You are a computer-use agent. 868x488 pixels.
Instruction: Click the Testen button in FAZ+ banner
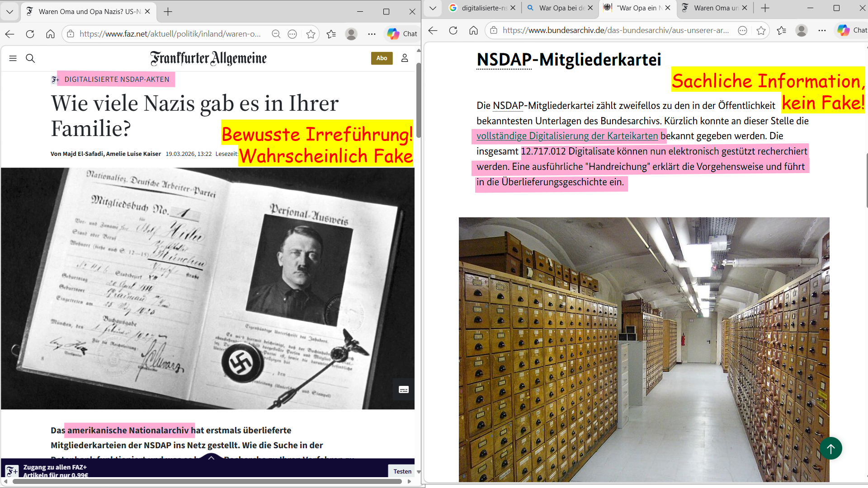402,471
